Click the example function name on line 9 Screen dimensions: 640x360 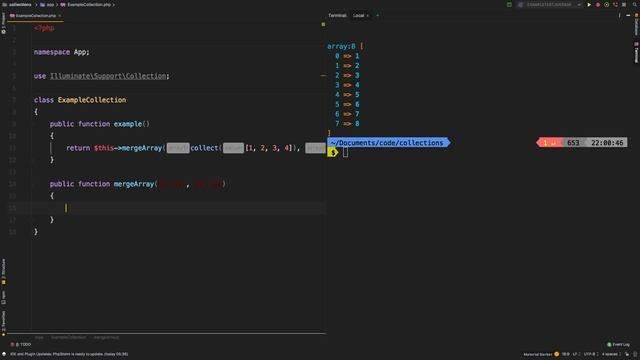[128, 124]
